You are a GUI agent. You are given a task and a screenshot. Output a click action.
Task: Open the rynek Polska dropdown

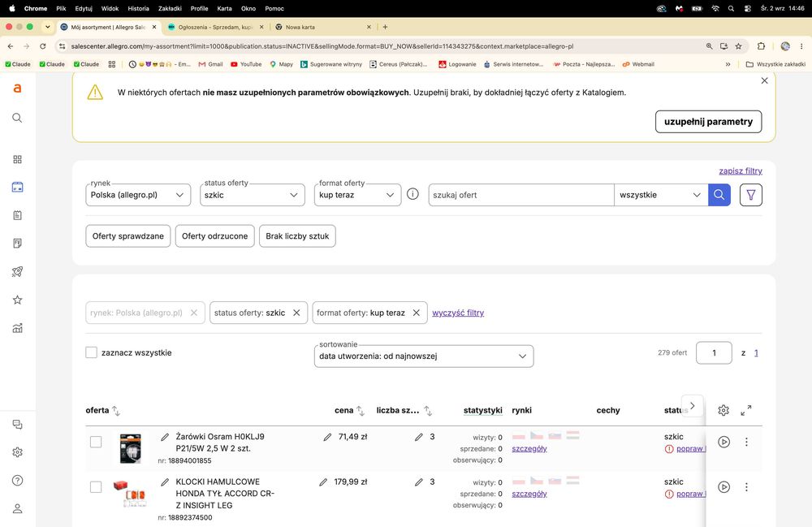(138, 195)
